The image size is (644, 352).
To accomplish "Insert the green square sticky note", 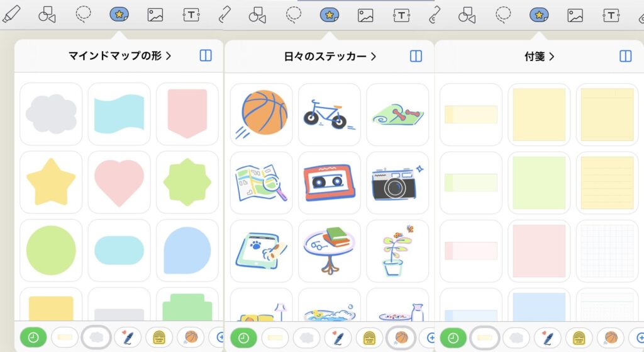I will [539, 183].
